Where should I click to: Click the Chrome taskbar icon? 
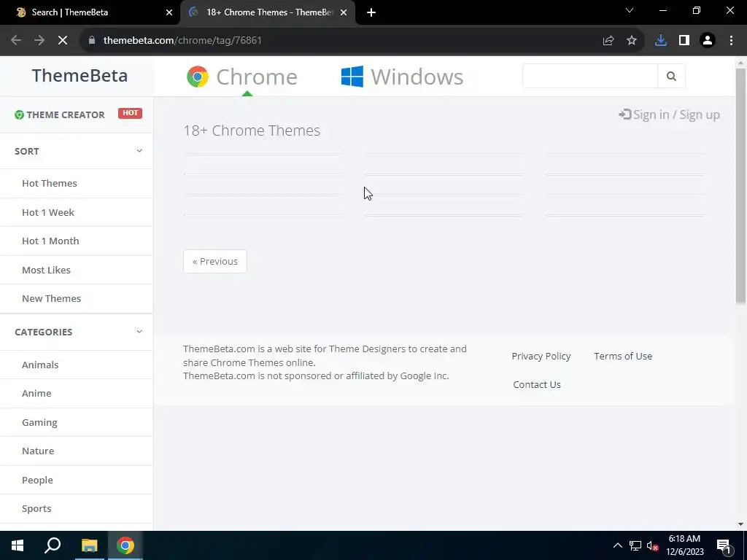coord(125,545)
